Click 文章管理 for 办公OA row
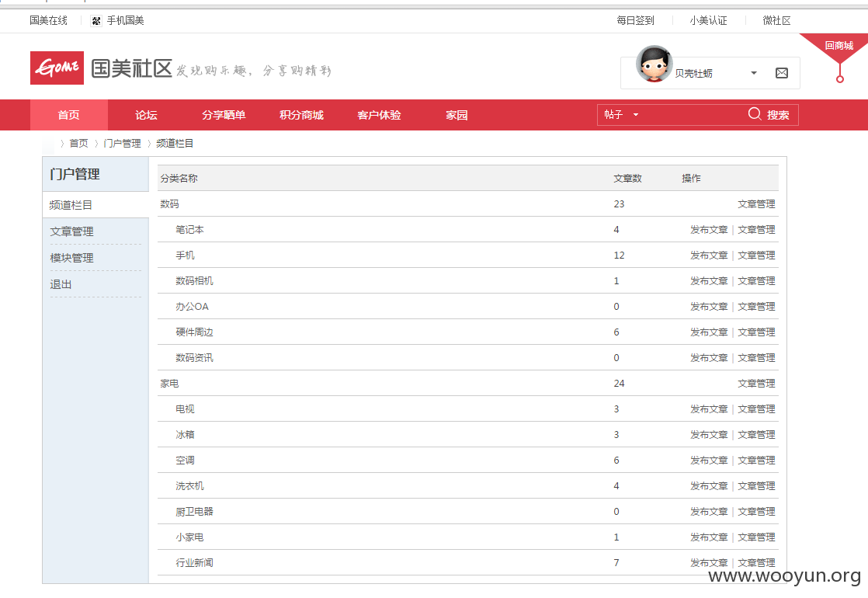868x598 pixels. (x=756, y=307)
